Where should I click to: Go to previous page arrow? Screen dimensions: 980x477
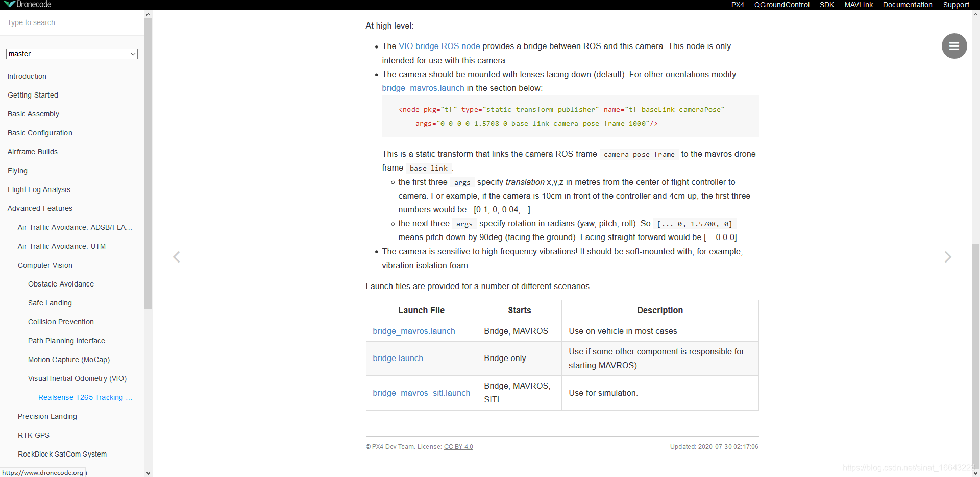[177, 257]
